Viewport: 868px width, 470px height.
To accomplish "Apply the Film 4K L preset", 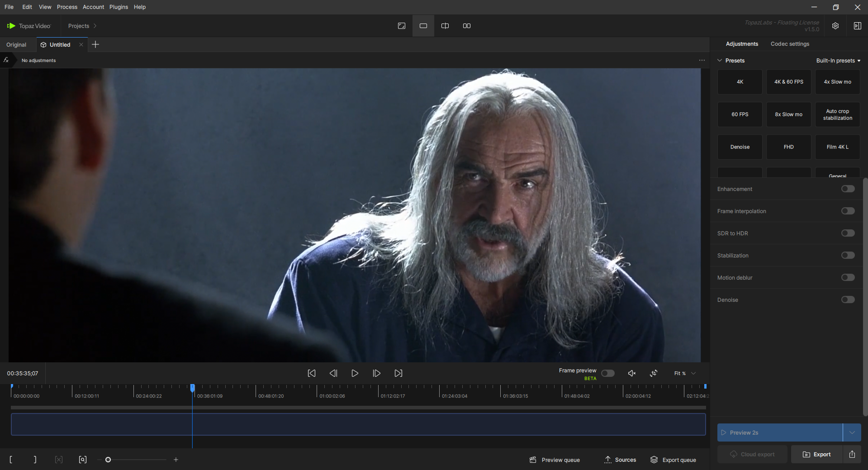I will (838, 147).
